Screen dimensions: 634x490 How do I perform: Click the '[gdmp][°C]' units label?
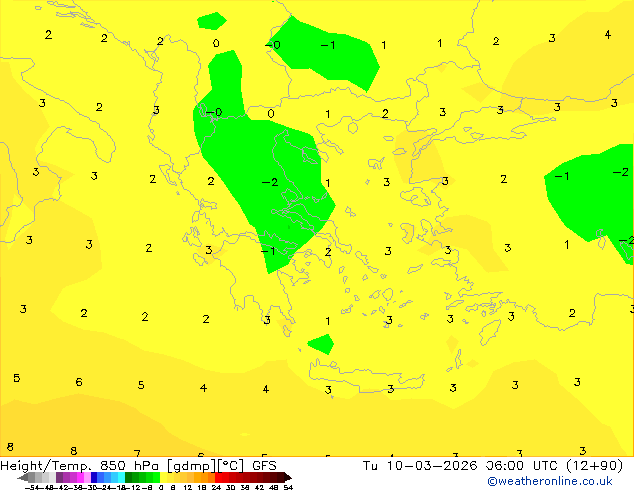(205, 466)
